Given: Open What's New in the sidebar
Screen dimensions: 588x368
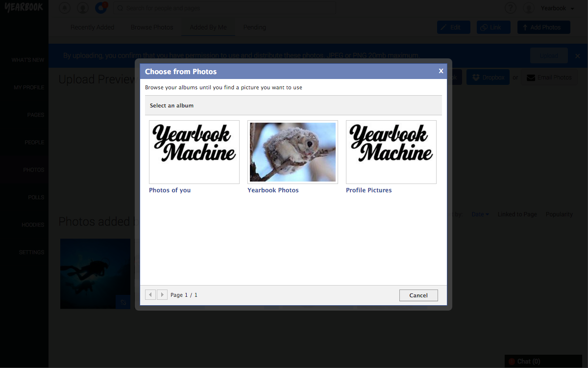Looking at the screenshot, I should tap(28, 60).
